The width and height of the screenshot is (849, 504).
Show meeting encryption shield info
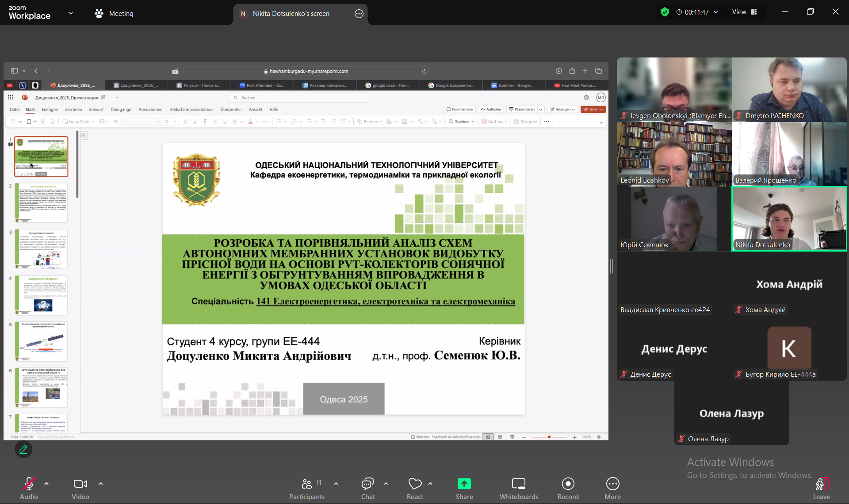pos(665,12)
